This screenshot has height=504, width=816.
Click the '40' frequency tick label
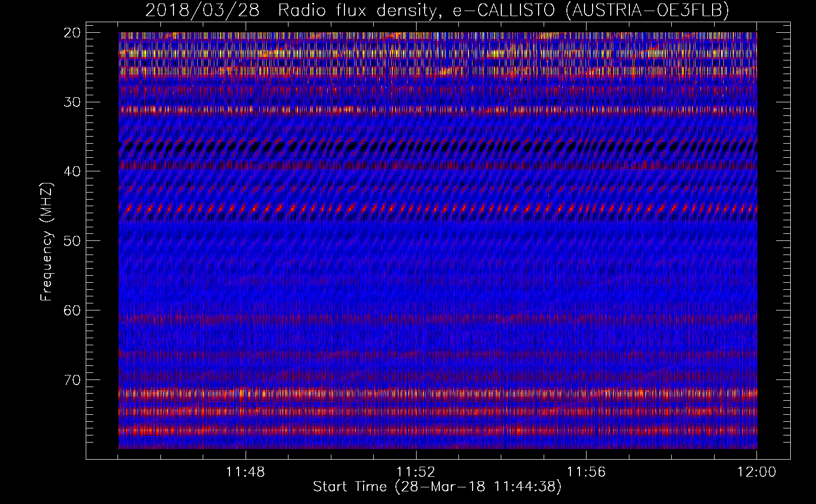pyautogui.click(x=72, y=171)
